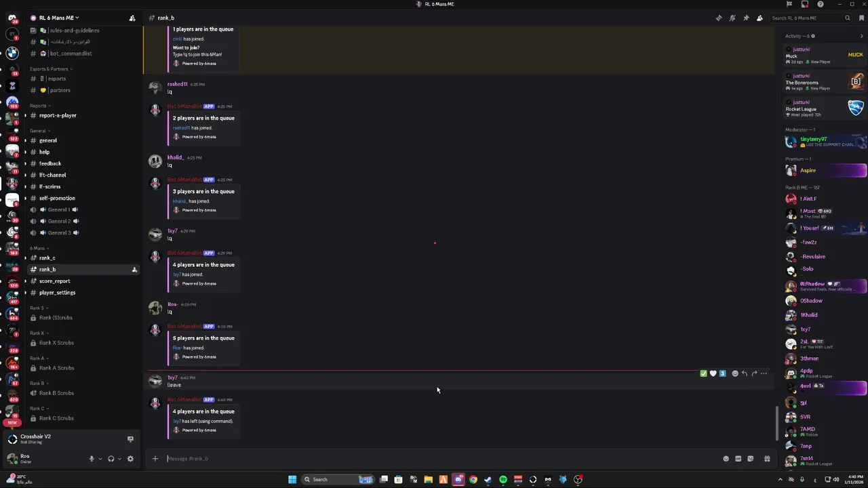Click invite icon on rank_b channel row
This screenshot has width=868, height=488.
(x=134, y=270)
